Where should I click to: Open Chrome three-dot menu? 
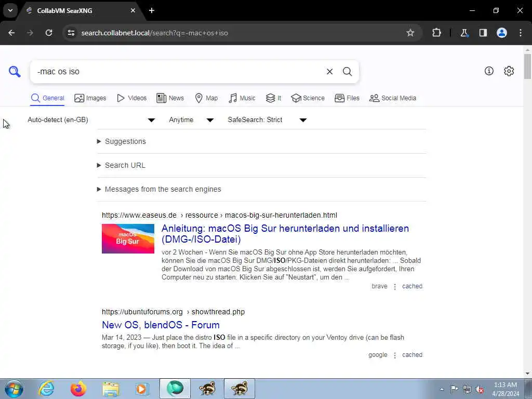click(x=521, y=33)
